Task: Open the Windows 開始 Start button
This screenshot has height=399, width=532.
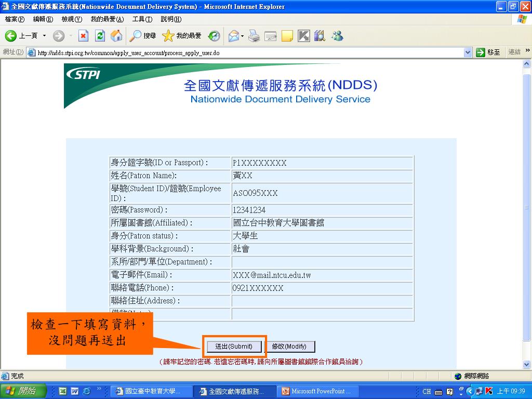Action: (23, 391)
